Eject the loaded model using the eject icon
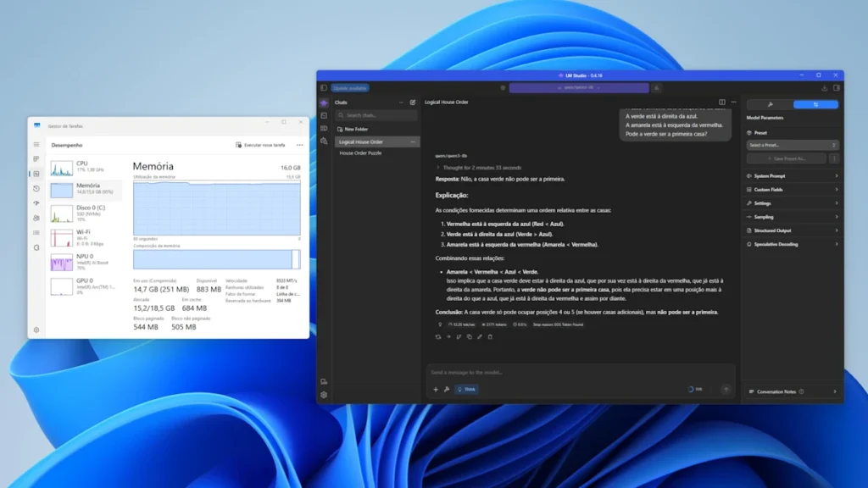Screen dimensions: 868x488 [x=657, y=88]
